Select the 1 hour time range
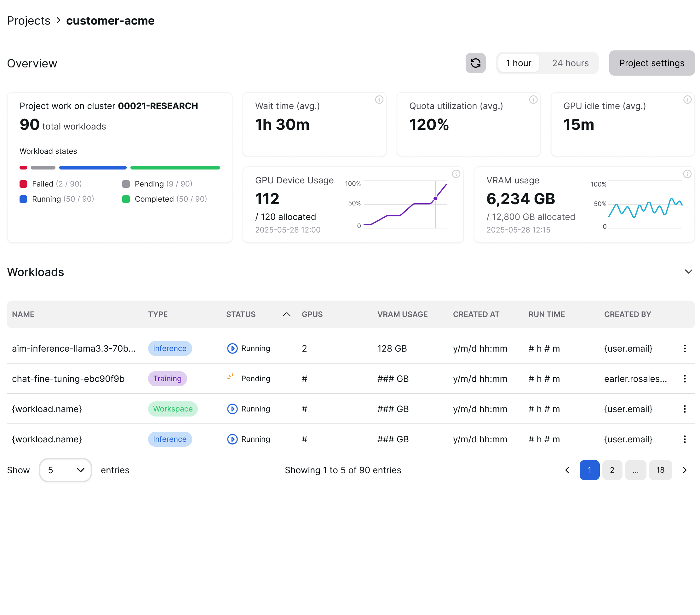The height and width of the screenshot is (615, 700). (x=519, y=63)
